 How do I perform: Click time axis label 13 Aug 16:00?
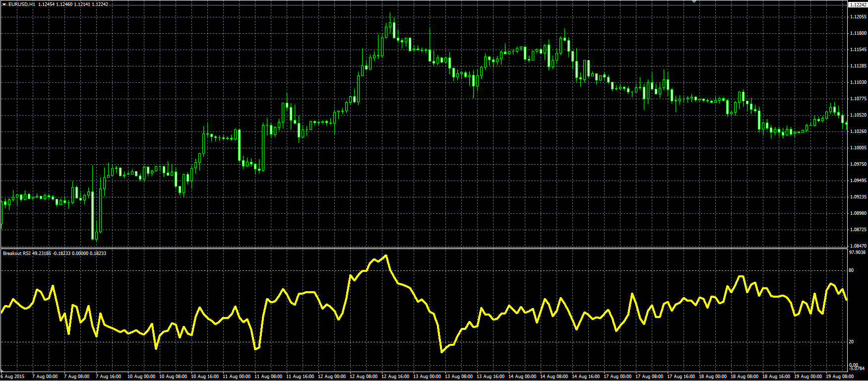[x=491, y=377]
